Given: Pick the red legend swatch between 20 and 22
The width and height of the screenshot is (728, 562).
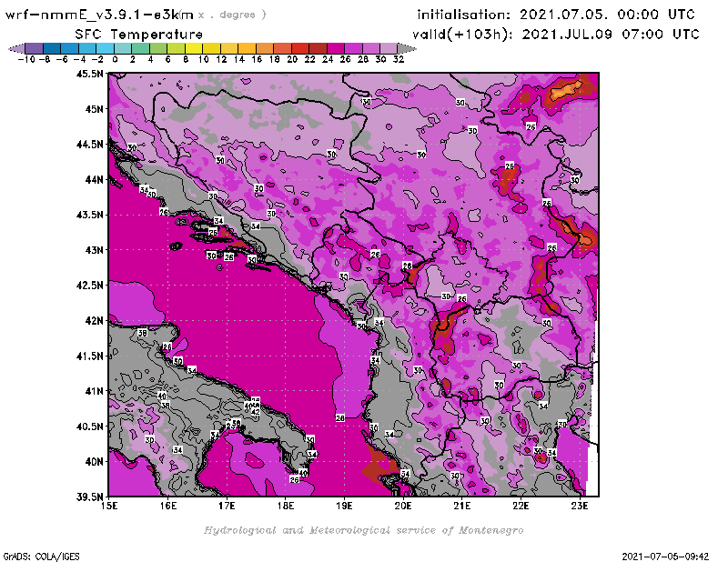Looking at the screenshot, I should pyautogui.click(x=300, y=48).
